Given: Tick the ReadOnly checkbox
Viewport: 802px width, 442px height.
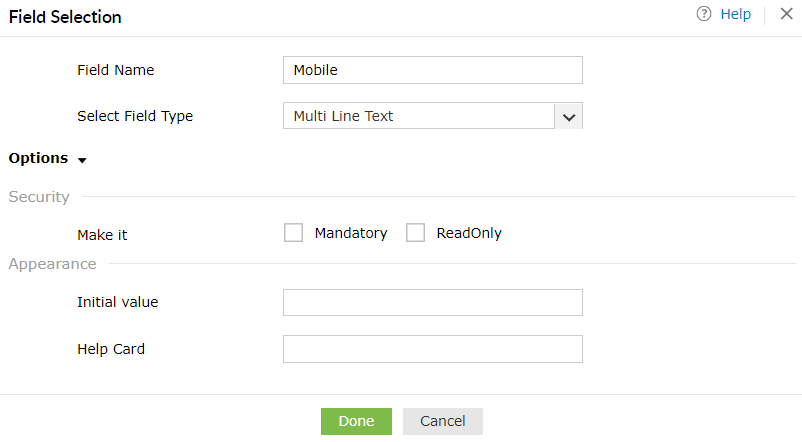Looking at the screenshot, I should 416,233.
